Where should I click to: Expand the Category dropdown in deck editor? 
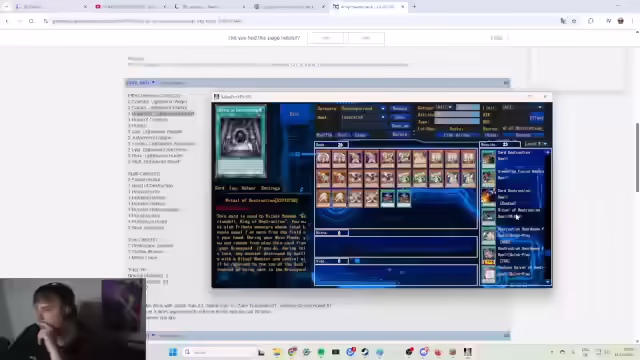363,109
